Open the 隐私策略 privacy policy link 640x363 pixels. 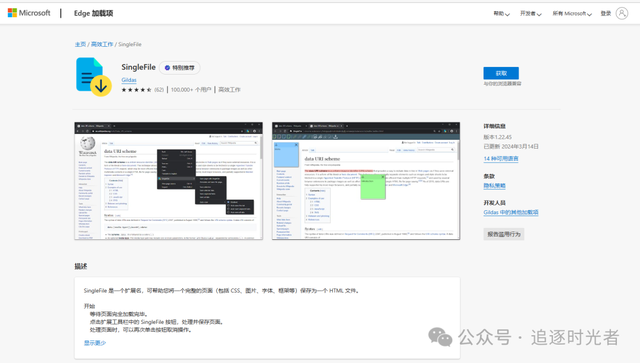[x=494, y=186]
